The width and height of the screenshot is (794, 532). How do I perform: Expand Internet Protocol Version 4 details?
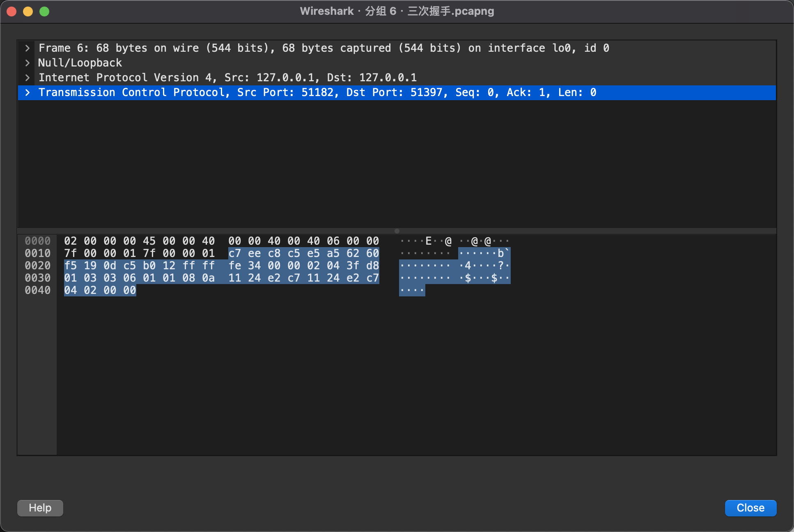pyautogui.click(x=27, y=78)
